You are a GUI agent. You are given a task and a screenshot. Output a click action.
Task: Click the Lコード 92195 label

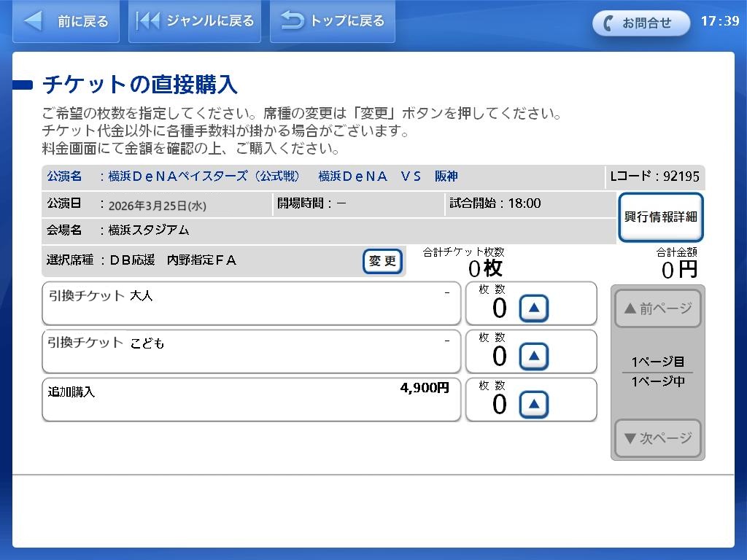pos(654,176)
